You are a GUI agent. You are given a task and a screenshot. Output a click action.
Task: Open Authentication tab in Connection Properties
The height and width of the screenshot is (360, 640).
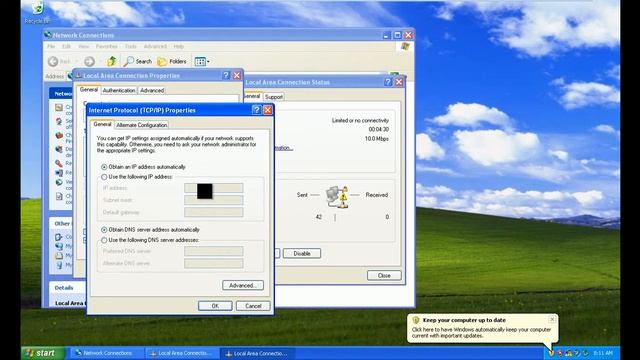[x=119, y=90]
